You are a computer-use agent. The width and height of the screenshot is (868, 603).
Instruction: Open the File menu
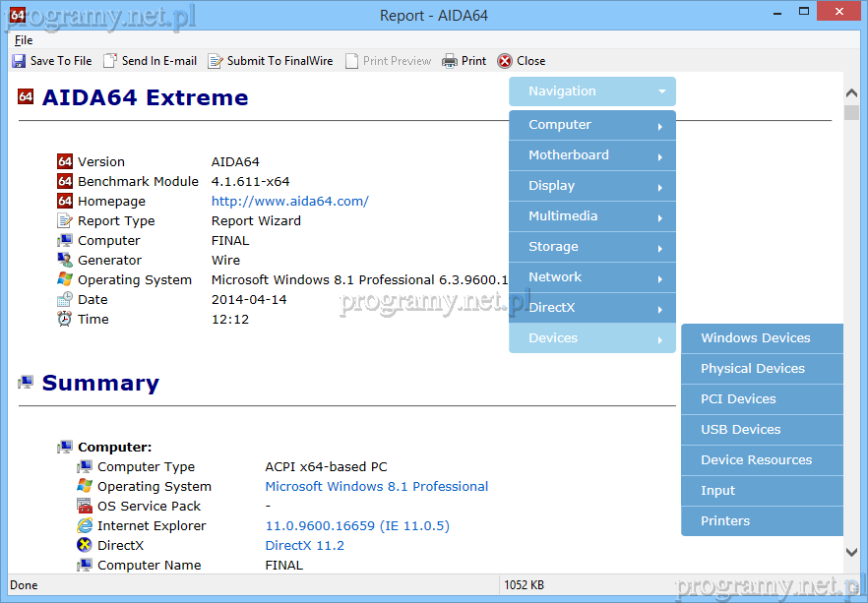pos(24,40)
